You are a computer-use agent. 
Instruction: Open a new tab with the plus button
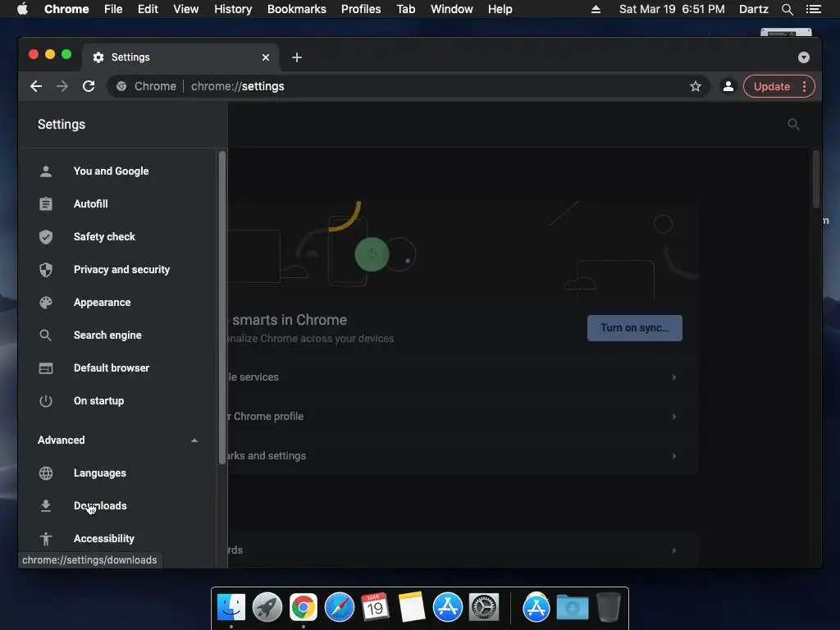(297, 57)
